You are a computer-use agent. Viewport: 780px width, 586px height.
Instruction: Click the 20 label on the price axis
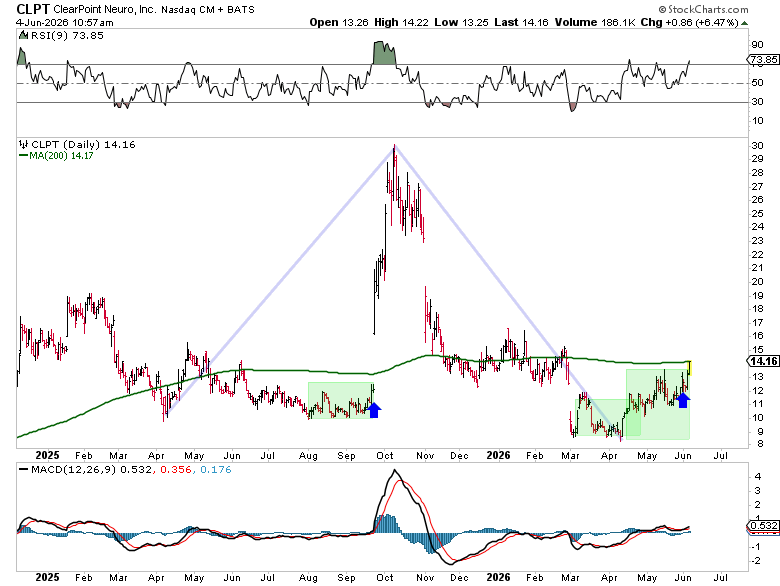757,282
